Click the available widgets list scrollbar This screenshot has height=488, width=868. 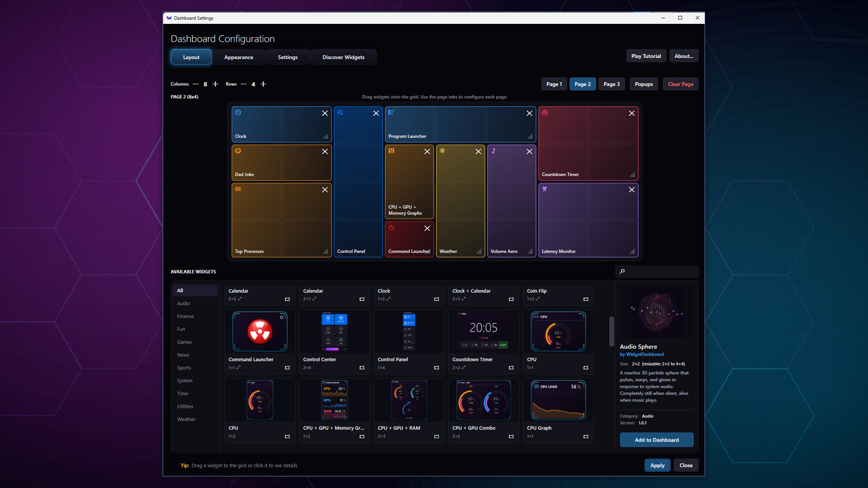pos(612,331)
